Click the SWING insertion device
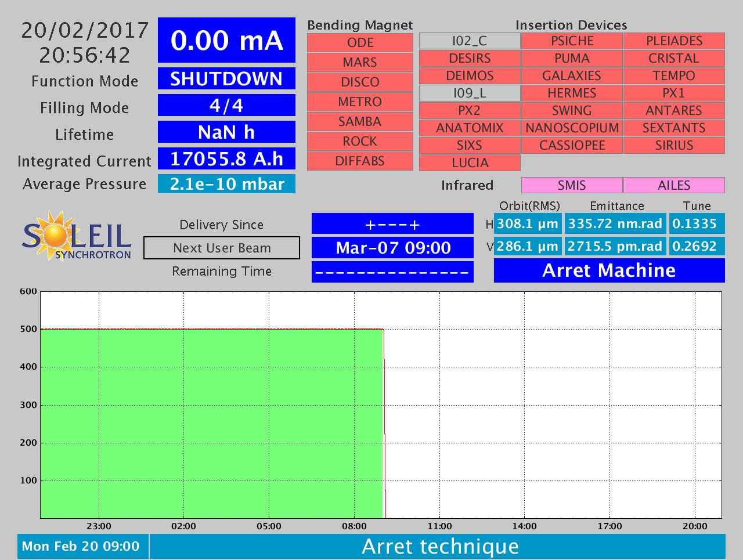Screen dimensions: 743x560 point(572,111)
